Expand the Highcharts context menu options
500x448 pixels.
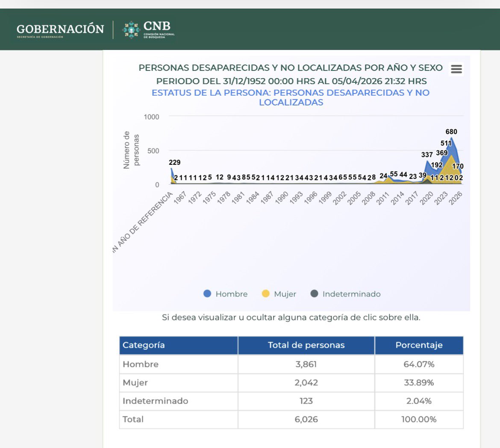(456, 69)
